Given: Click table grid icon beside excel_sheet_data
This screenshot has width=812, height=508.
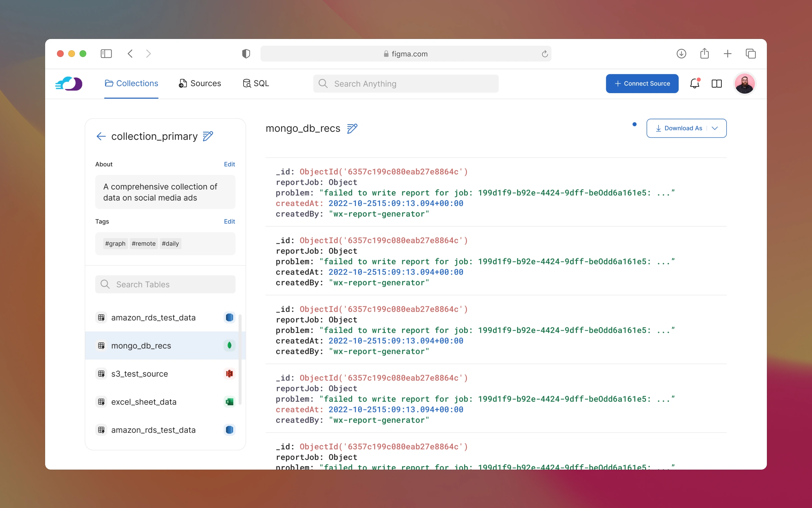Looking at the screenshot, I should point(101,402).
